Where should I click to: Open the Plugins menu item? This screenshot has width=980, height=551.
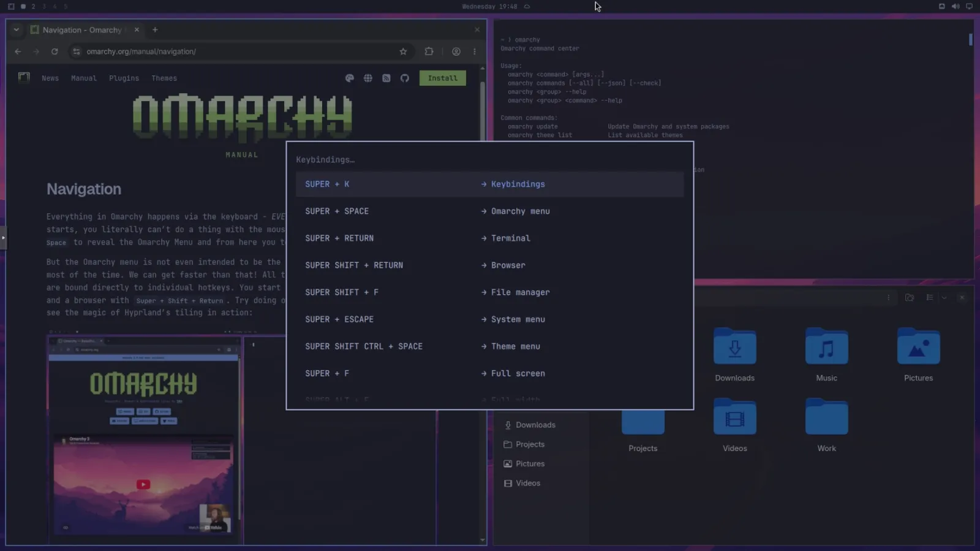point(124,78)
